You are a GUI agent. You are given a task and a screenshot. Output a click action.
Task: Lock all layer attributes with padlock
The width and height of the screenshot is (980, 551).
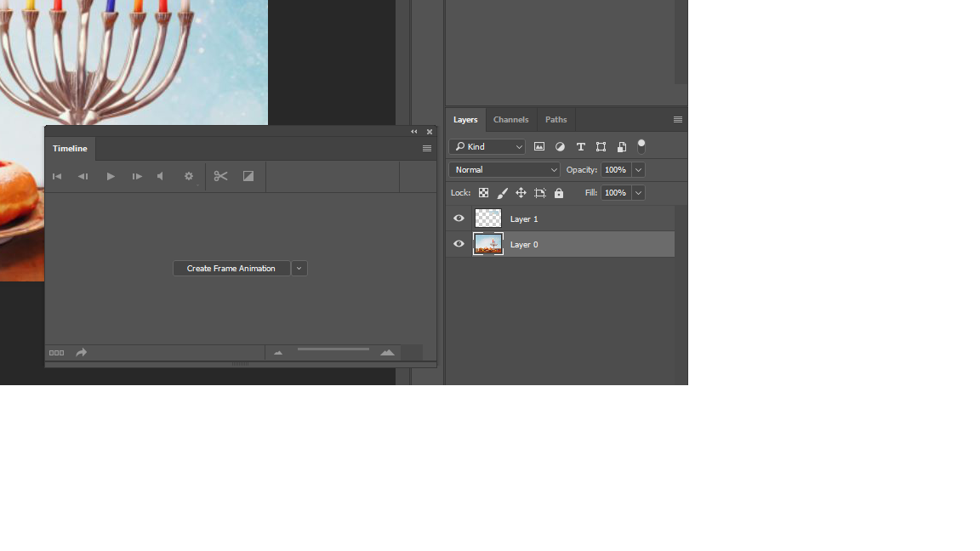click(559, 193)
